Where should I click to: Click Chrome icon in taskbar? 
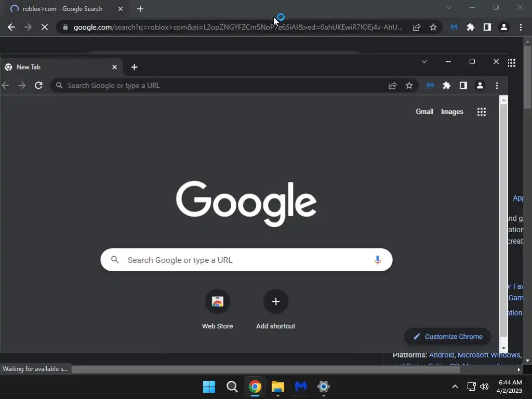pyautogui.click(x=255, y=387)
